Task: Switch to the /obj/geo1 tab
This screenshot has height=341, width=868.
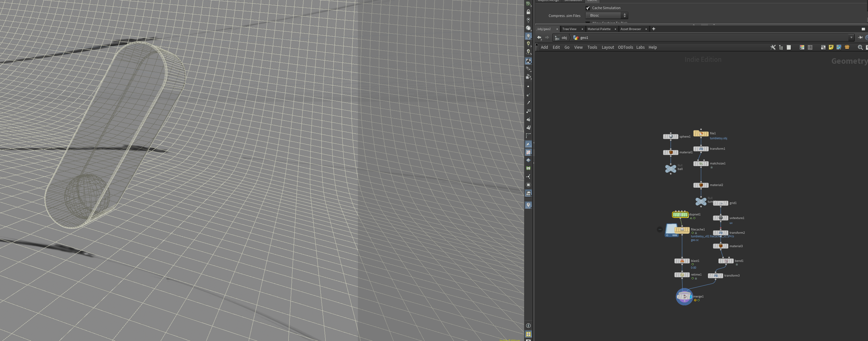Action: click(544, 29)
